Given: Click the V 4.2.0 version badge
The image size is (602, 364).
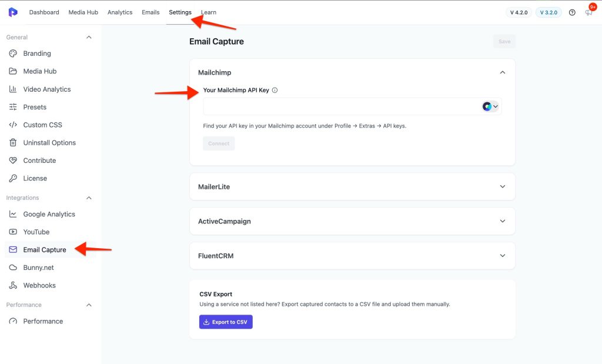Looking at the screenshot, I should point(519,12).
